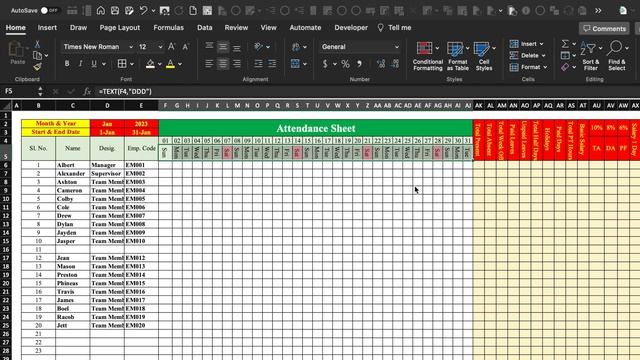The image size is (640, 360).
Task: Open the font size dropdown
Action: (160, 47)
